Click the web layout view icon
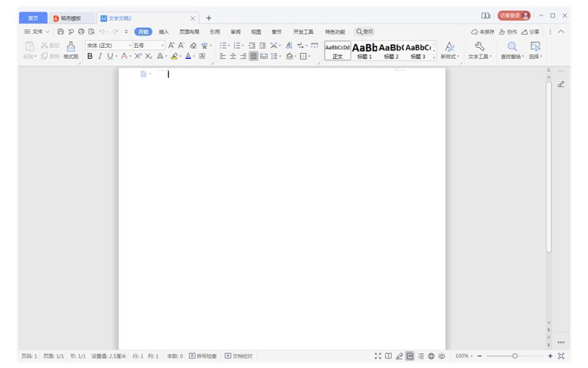Screen dimensions: 588x368 (431, 356)
